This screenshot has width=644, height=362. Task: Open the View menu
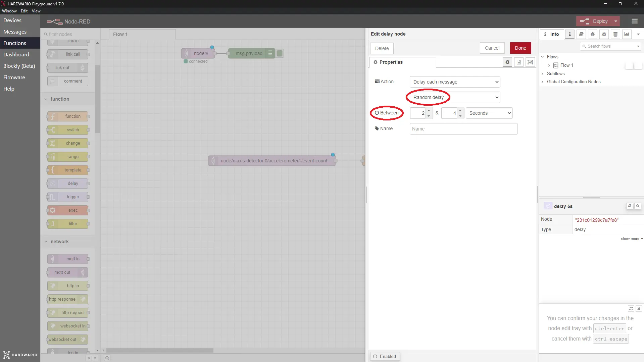click(36, 11)
